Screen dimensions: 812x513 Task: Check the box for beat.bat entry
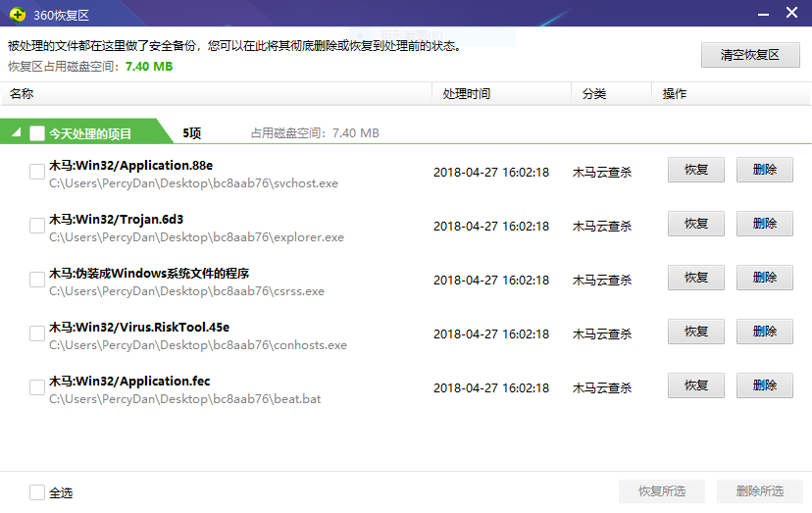pos(36,387)
